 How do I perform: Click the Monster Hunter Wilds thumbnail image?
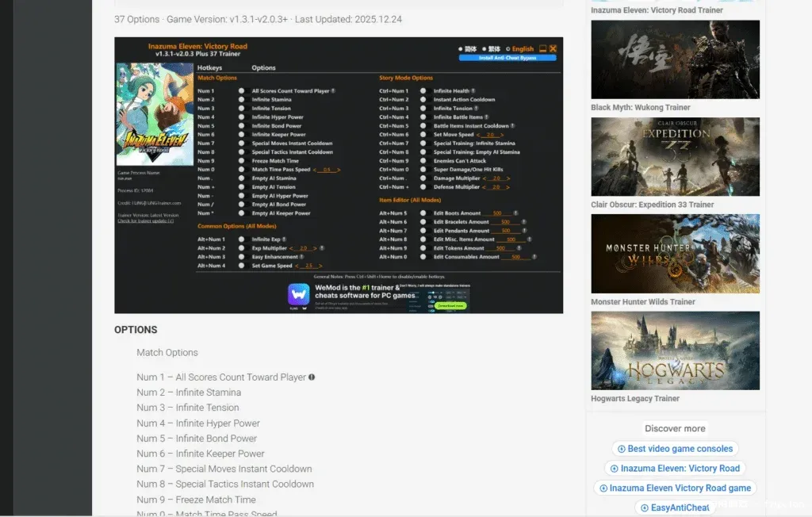click(x=676, y=254)
